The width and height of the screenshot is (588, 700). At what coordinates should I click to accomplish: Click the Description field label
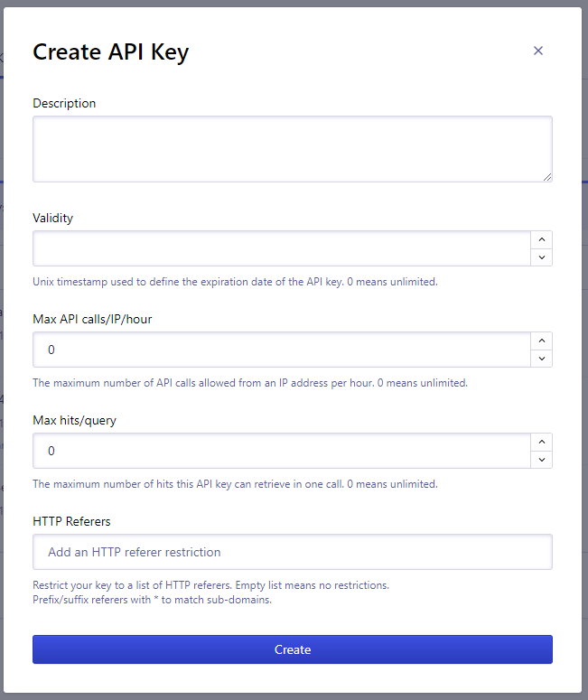64,103
